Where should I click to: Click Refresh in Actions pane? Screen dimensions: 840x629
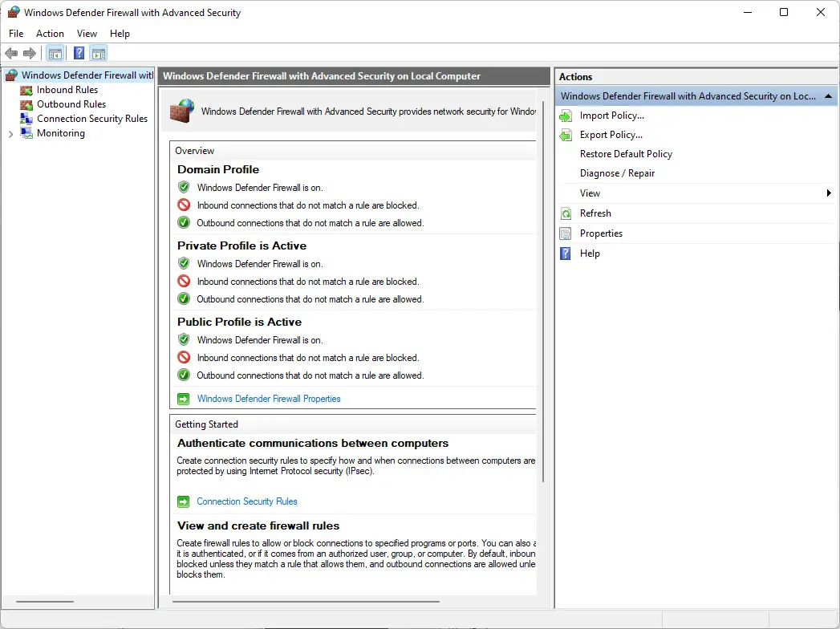(595, 213)
